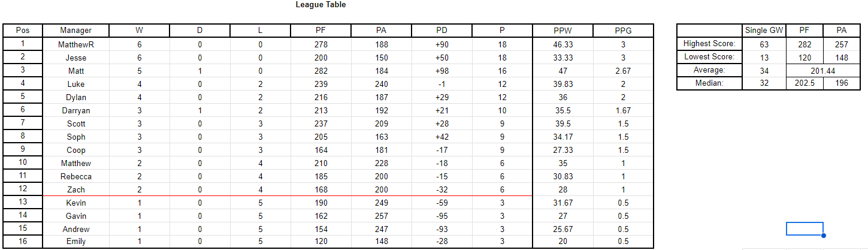Select Matt's PD cell showing +98
The height and width of the screenshot is (250, 868).
coord(441,71)
